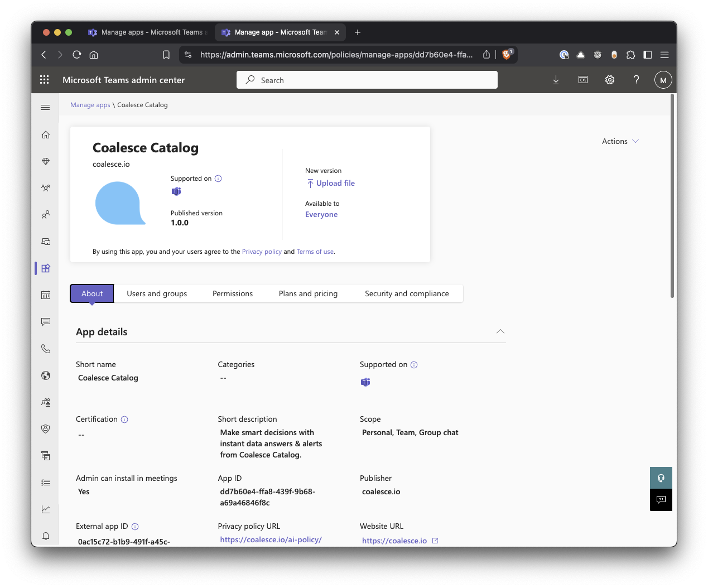Click the Search input field

coord(367,80)
